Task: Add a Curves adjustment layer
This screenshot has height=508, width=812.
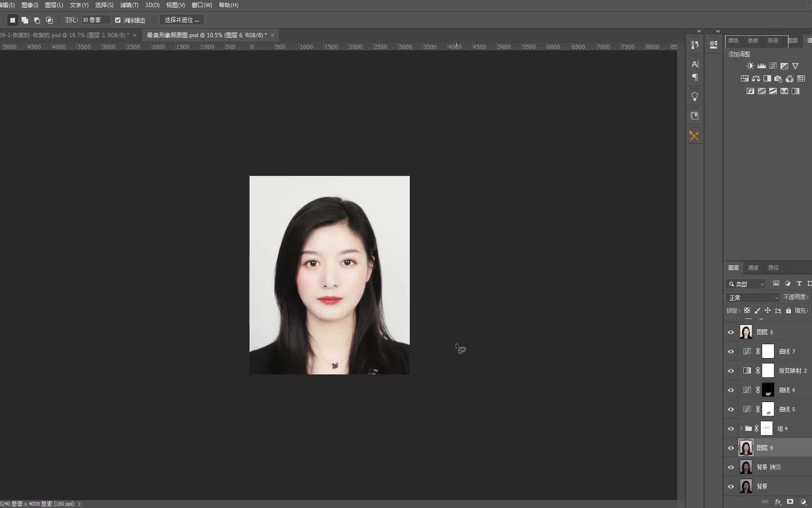Action: click(773, 66)
